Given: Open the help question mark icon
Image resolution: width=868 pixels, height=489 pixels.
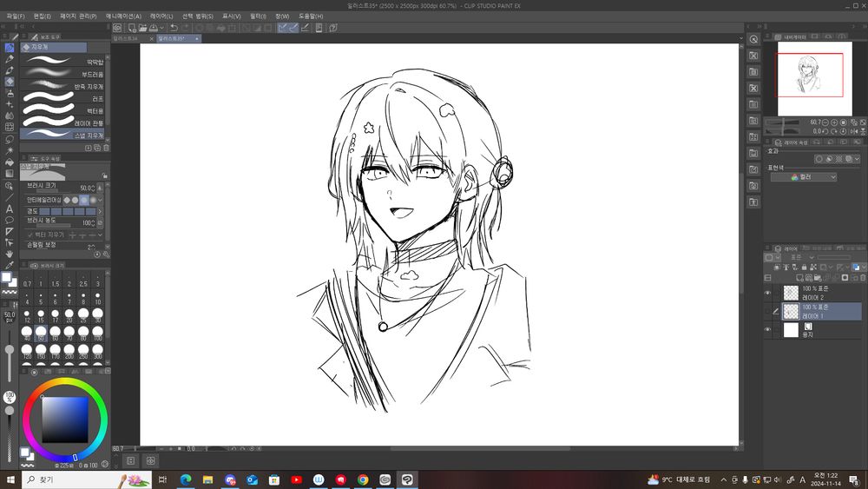Looking at the screenshot, I should [332, 28].
